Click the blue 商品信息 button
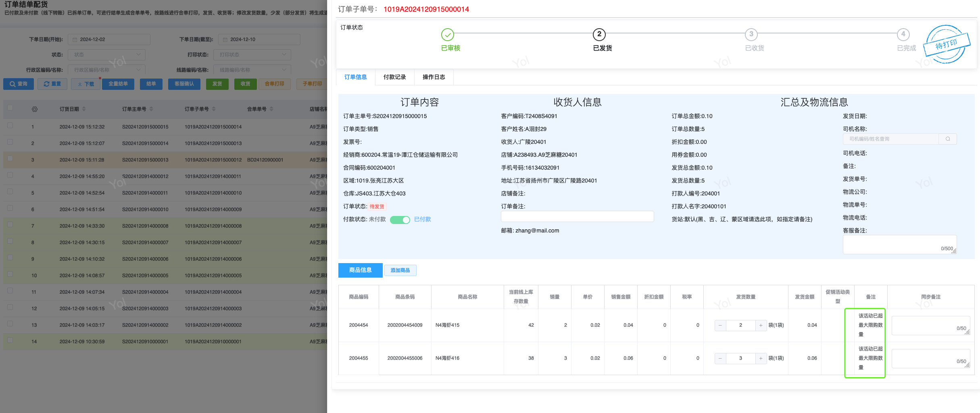 (x=360, y=270)
